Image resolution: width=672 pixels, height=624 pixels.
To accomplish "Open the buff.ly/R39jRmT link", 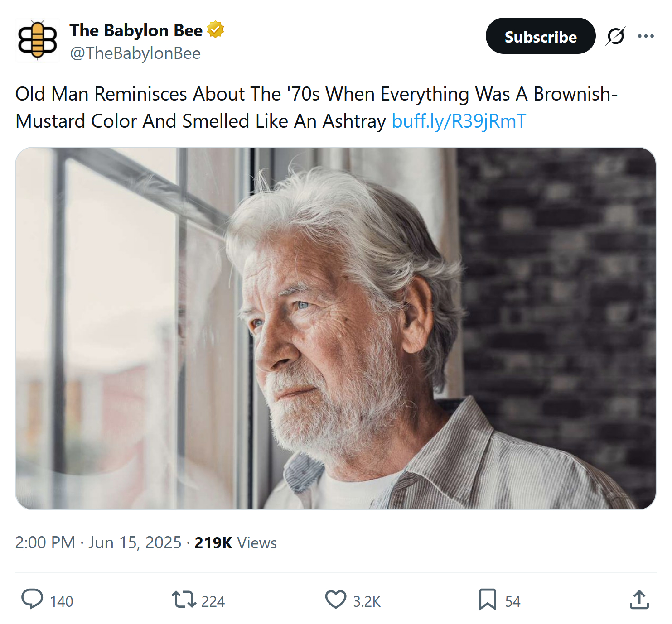I will pyautogui.click(x=459, y=121).
